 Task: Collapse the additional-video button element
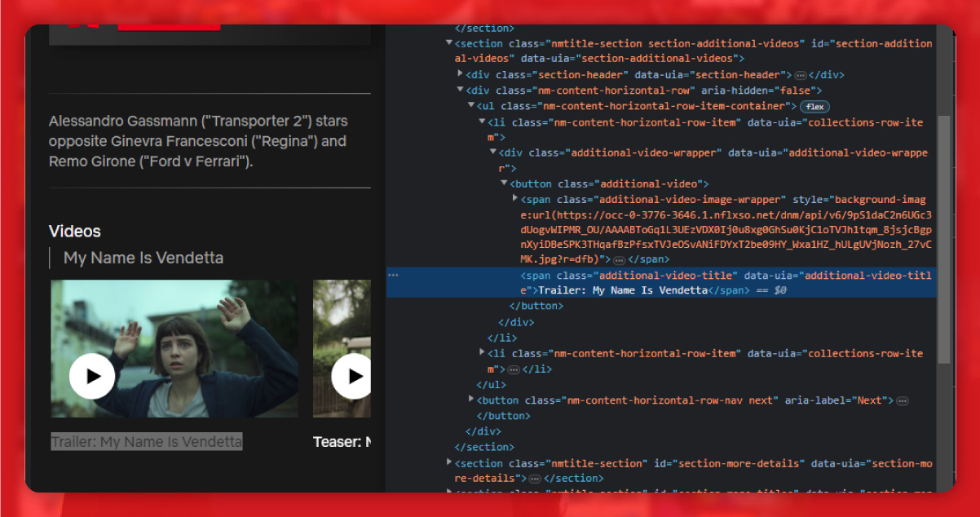pyautogui.click(x=504, y=183)
